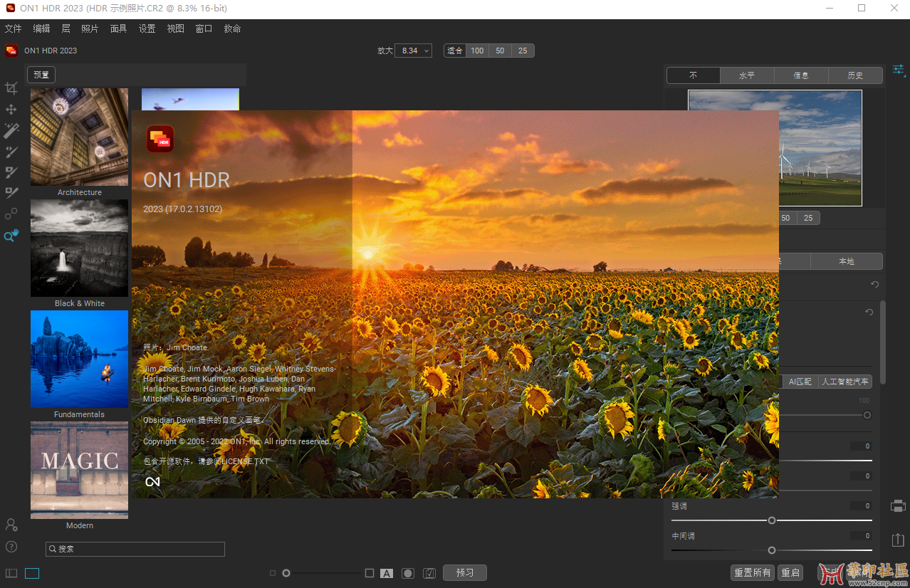Open the 放大 zoom percentage dropdown

click(x=413, y=51)
